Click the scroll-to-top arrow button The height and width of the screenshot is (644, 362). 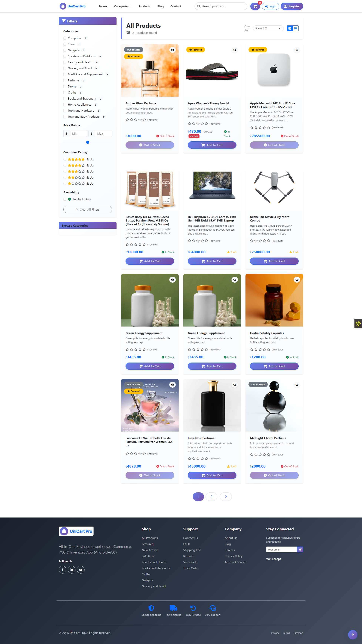pos(353,635)
